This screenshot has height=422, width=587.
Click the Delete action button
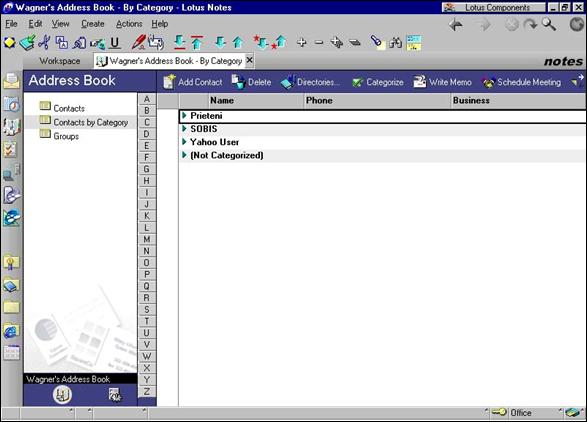(252, 82)
